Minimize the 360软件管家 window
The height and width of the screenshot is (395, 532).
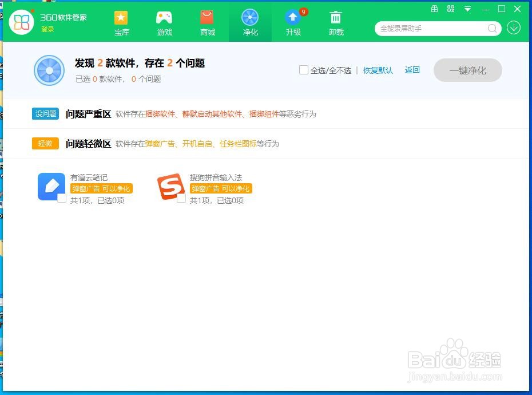tap(486, 10)
